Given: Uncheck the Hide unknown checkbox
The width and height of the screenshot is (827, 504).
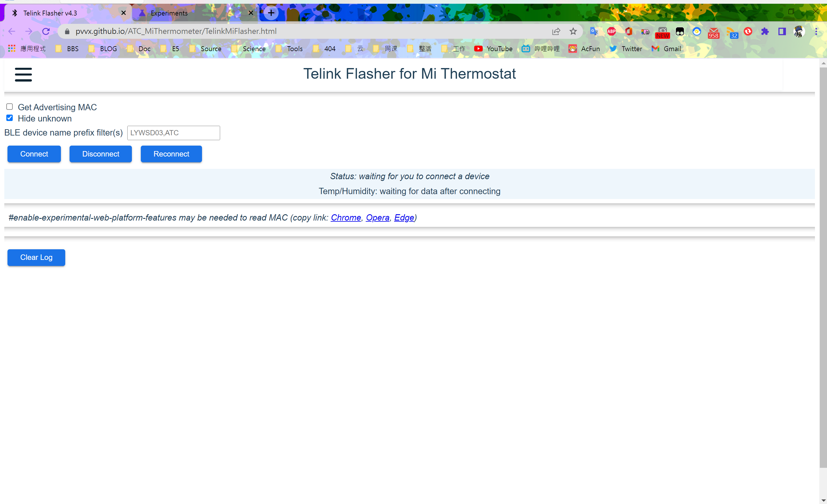Looking at the screenshot, I should pyautogui.click(x=9, y=118).
